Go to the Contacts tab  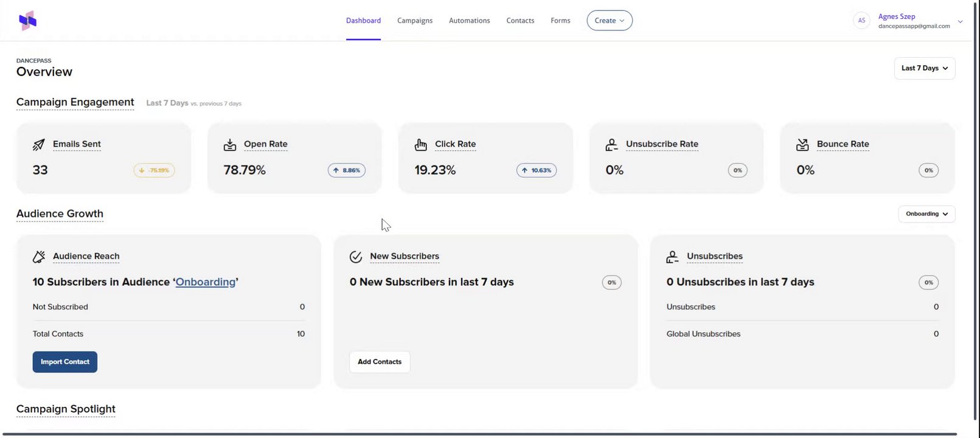[520, 21]
